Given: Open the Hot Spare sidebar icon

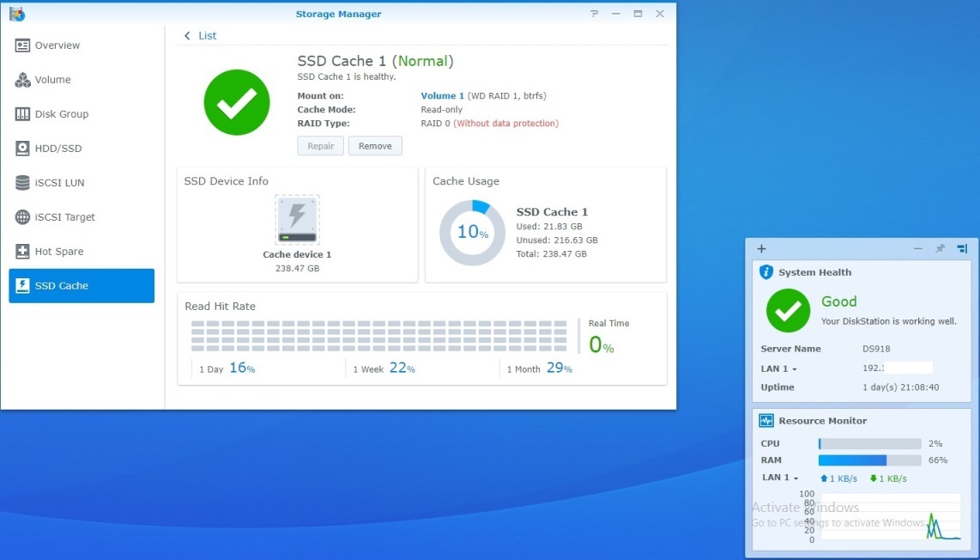Looking at the screenshot, I should pos(22,252).
